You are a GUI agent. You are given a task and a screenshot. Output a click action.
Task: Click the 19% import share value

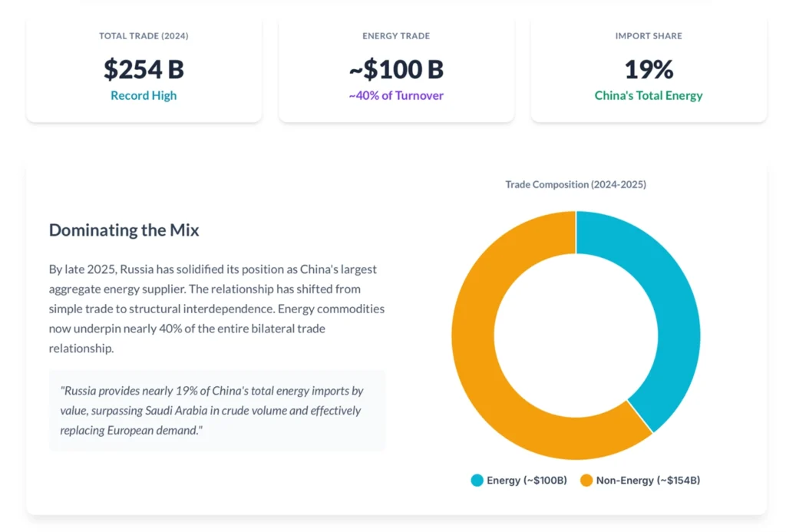pyautogui.click(x=649, y=69)
